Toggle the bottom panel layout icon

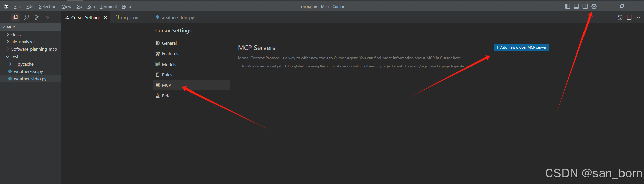pyautogui.click(x=576, y=6)
